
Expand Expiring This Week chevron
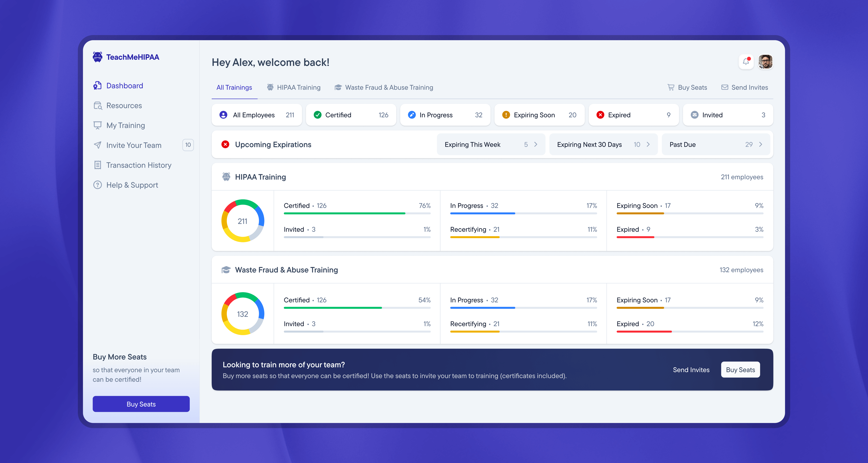[536, 144]
